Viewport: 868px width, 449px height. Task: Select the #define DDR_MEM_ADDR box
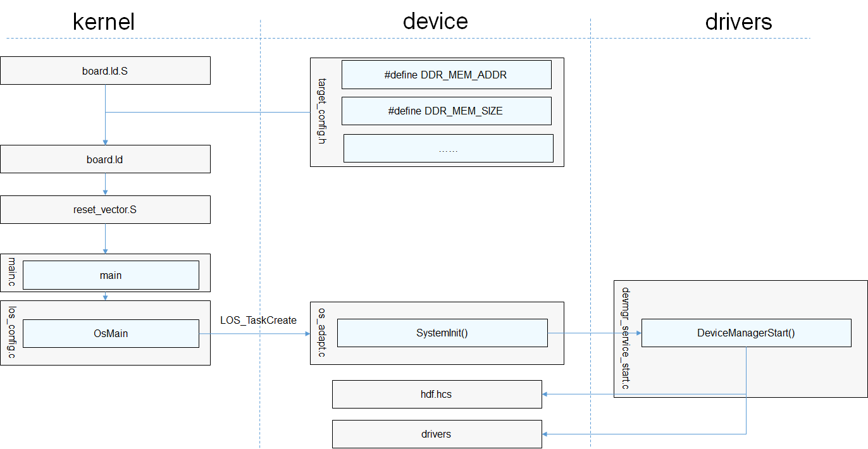pyautogui.click(x=446, y=75)
